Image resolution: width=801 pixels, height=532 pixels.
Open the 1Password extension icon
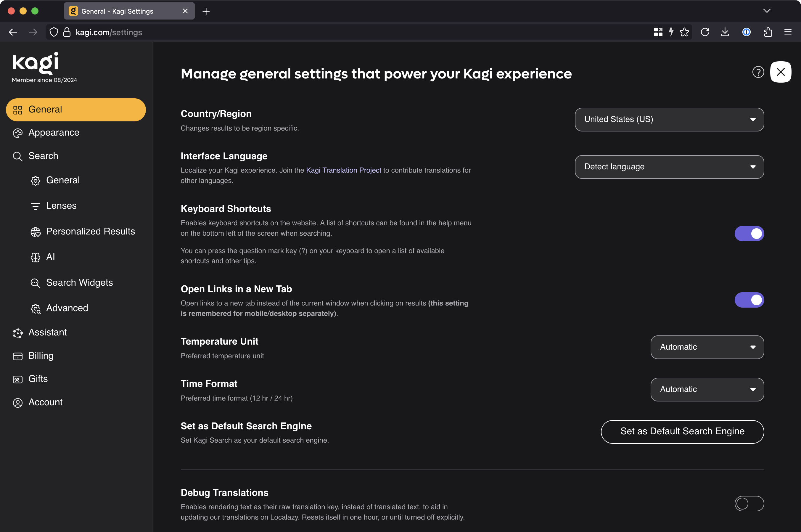[746, 32]
